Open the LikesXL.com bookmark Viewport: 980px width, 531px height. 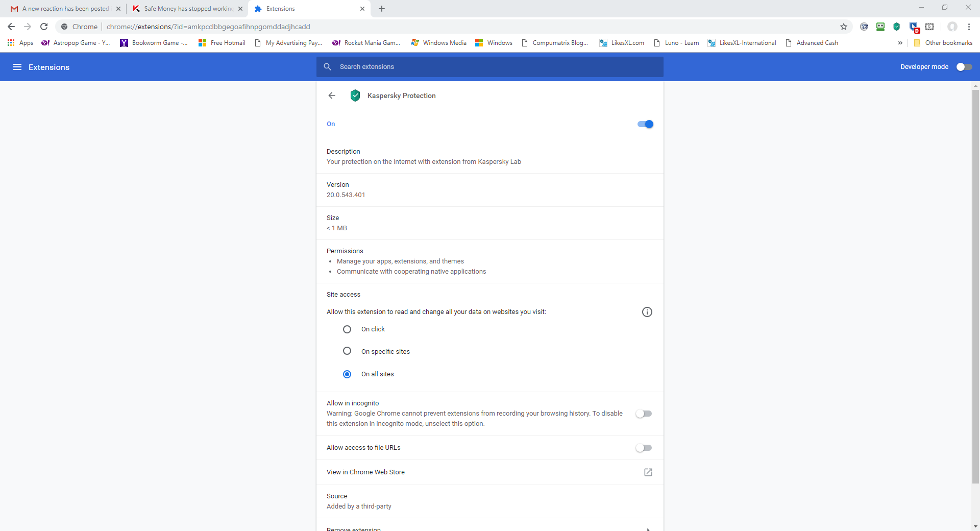622,43
